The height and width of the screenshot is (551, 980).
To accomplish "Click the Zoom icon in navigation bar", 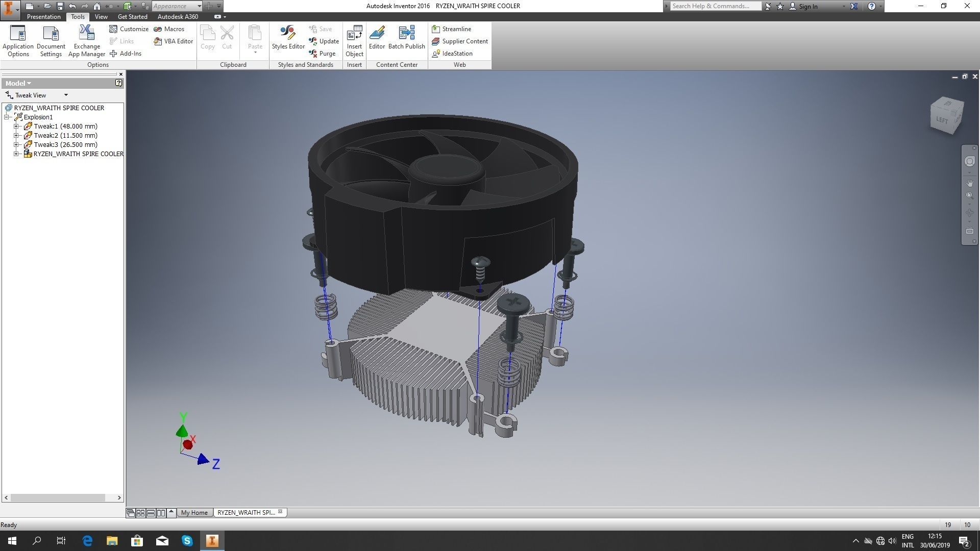I will coord(970,196).
